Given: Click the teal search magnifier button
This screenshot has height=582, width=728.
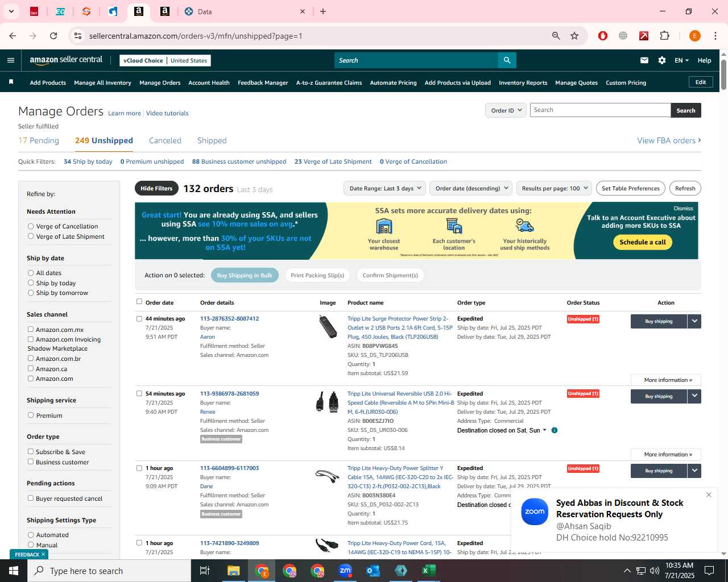Looking at the screenshot, I should pos(507,60).
